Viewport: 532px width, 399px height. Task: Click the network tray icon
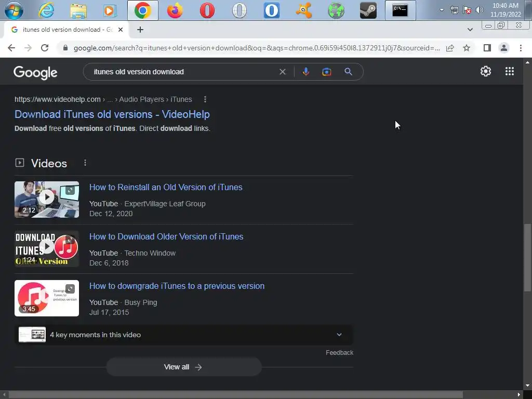(x=455, y=10)
